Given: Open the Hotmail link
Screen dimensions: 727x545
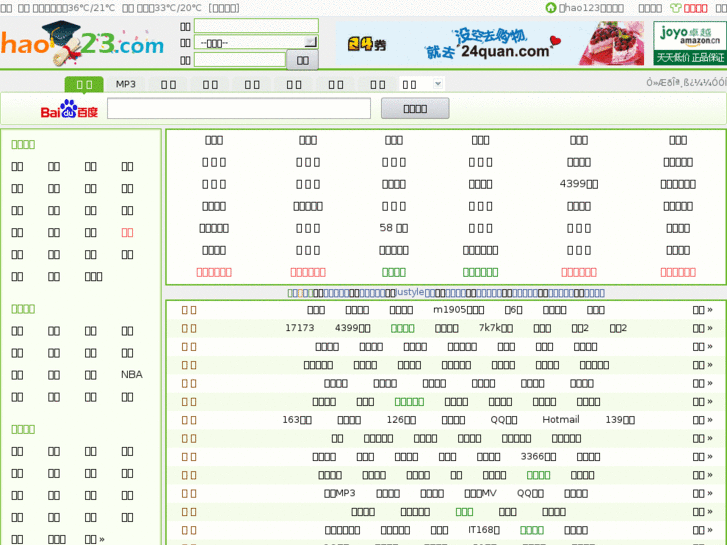Looking at the screenshot, I should [x=561, y=420].
